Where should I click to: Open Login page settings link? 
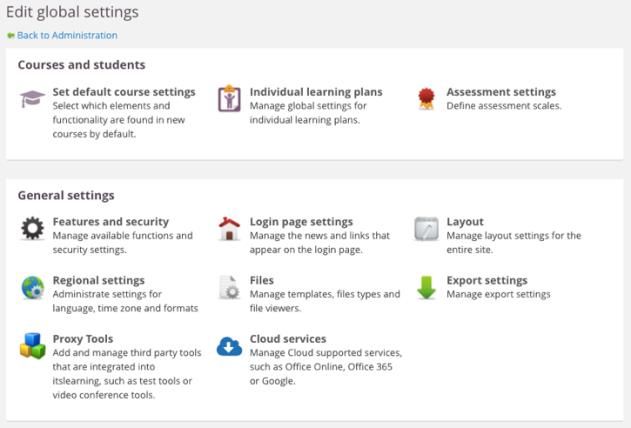[x=301, y=222]
